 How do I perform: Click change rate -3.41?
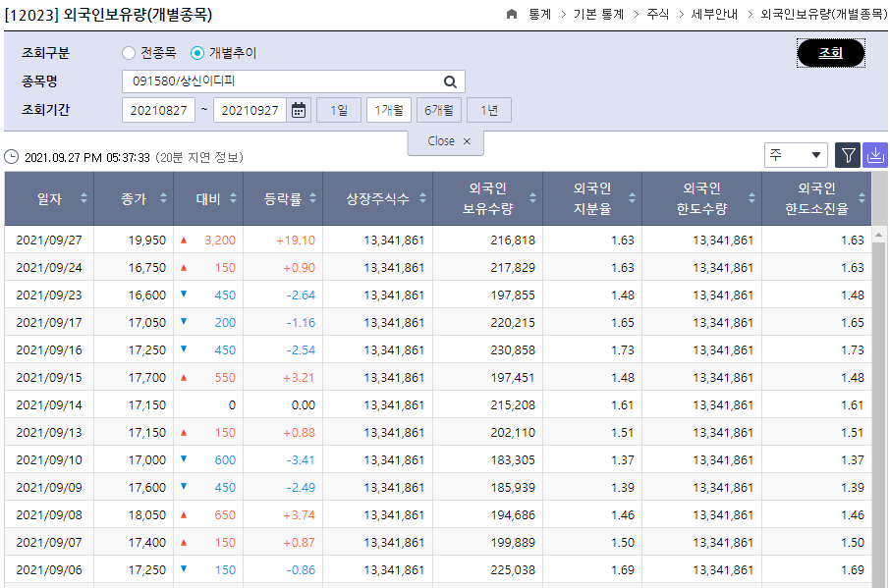click(301, 459)
